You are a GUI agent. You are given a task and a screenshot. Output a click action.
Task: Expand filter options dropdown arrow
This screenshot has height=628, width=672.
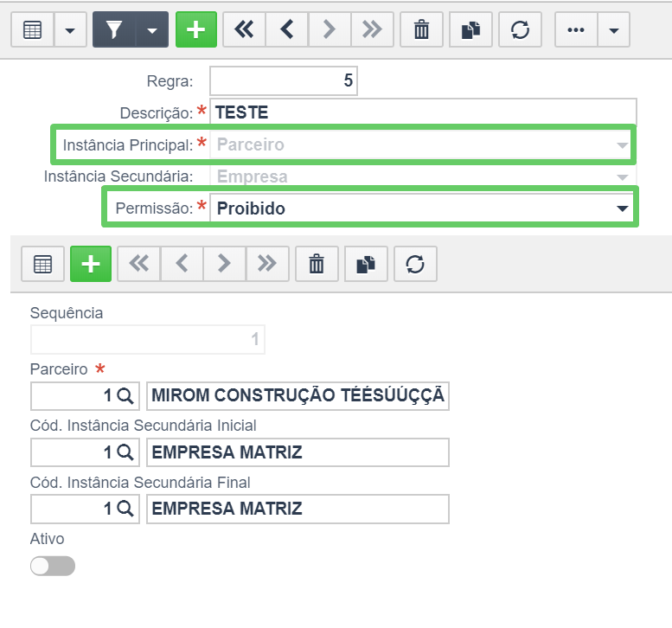point(151,29)
